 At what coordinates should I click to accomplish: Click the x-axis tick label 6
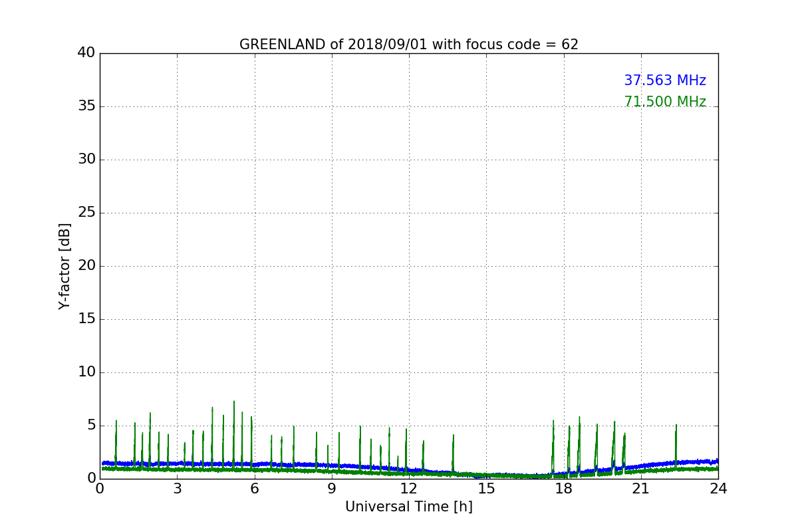255,488
